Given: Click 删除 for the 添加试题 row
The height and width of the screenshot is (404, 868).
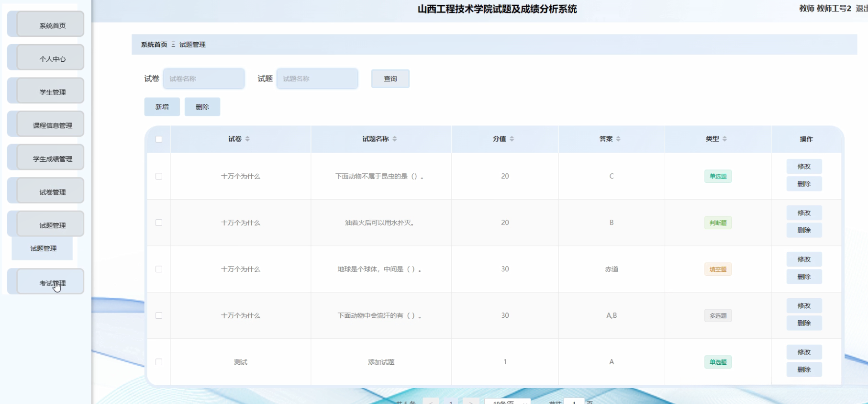Looking at the screenshot, I should [x=804, y=370].
